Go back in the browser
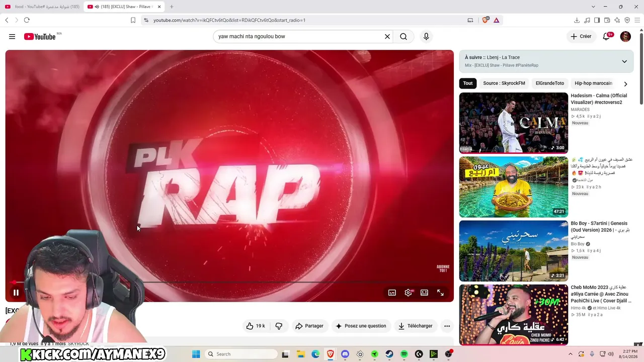The width and height of the screenshot is (644, 362). tap(7, 20)
